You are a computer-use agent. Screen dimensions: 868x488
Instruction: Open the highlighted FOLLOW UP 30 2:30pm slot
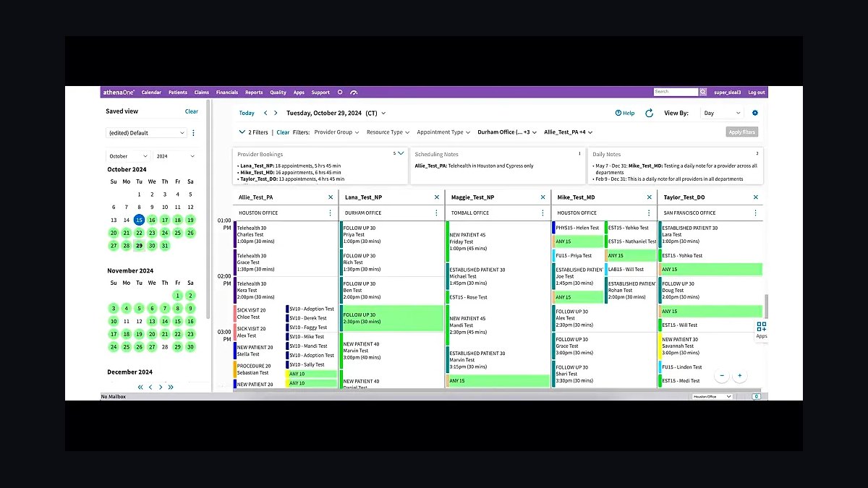(x=391, y=318)
